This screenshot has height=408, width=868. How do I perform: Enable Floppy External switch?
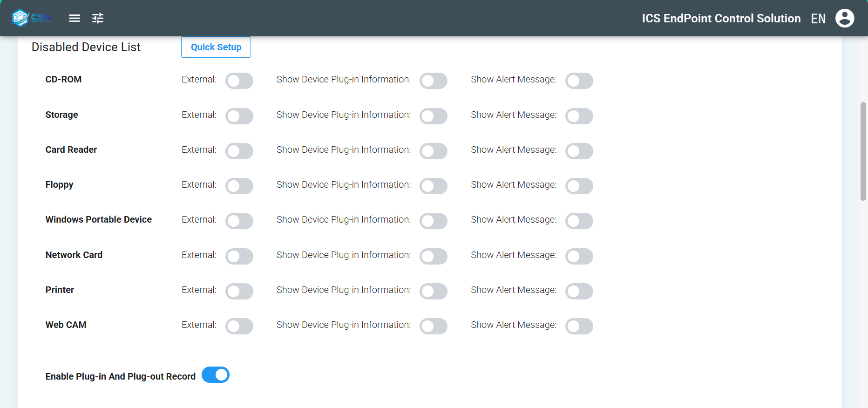239,186
